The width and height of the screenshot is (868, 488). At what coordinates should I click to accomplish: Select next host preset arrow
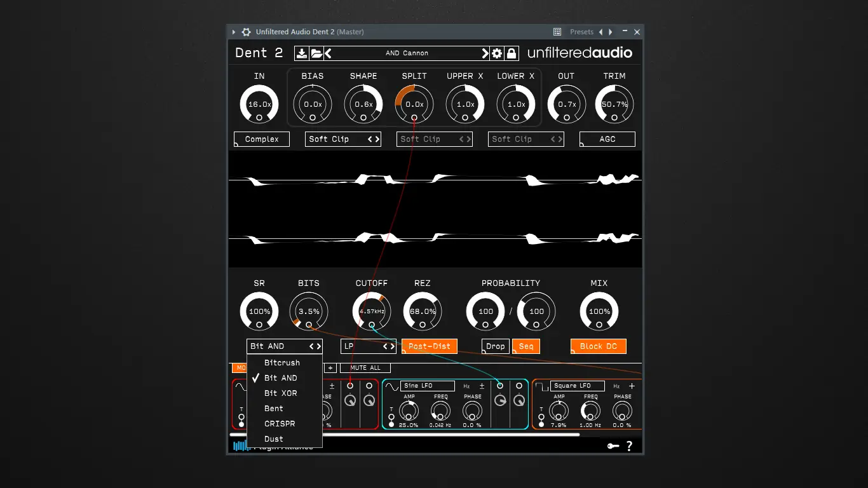tap(611, 32)
